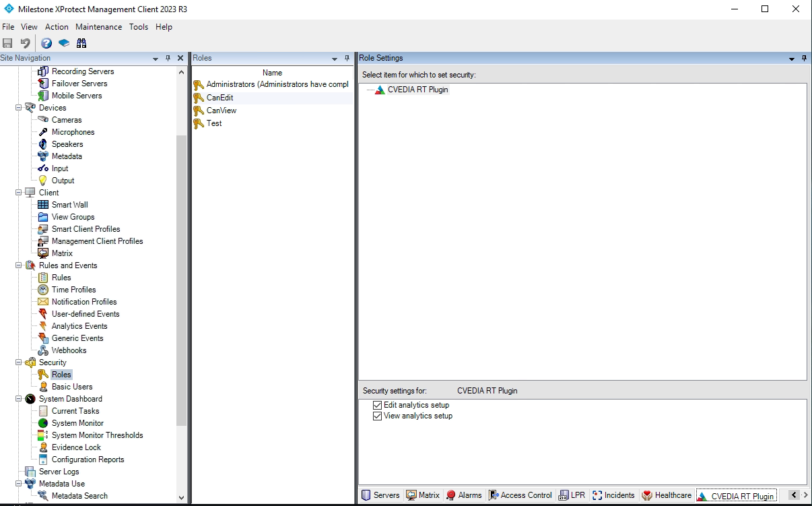Open the View menu
This screenshot has height=506, width=812.
tap(29, 27)
